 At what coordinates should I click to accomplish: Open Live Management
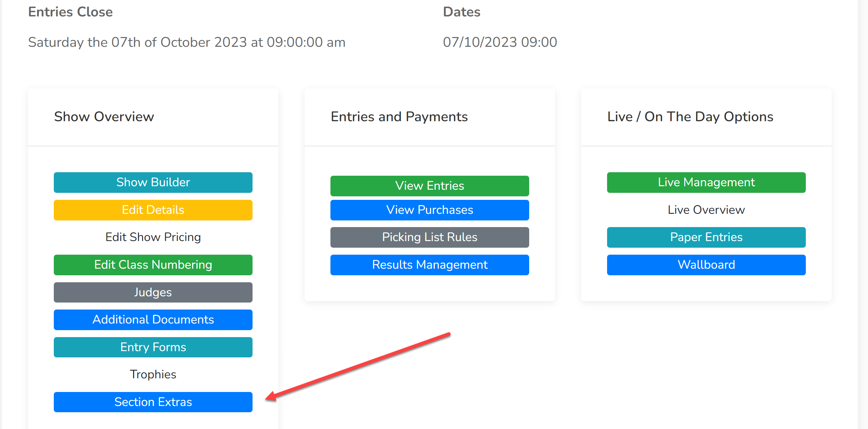706,182
